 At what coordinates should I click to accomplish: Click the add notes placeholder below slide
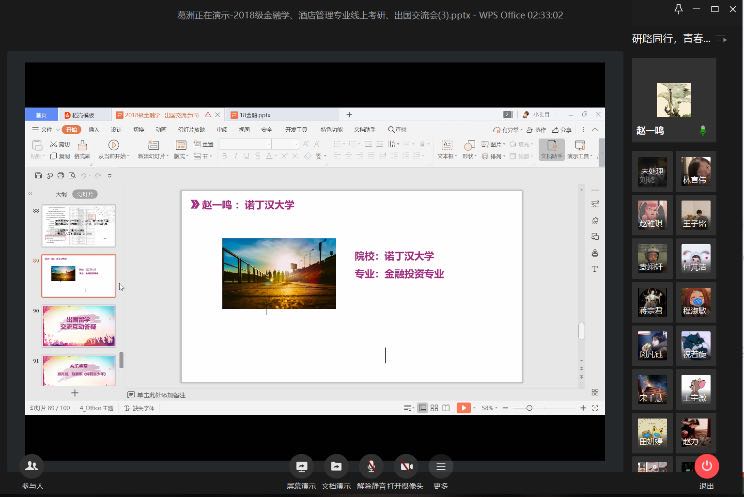pyautogui.click(x=157, y=394)
